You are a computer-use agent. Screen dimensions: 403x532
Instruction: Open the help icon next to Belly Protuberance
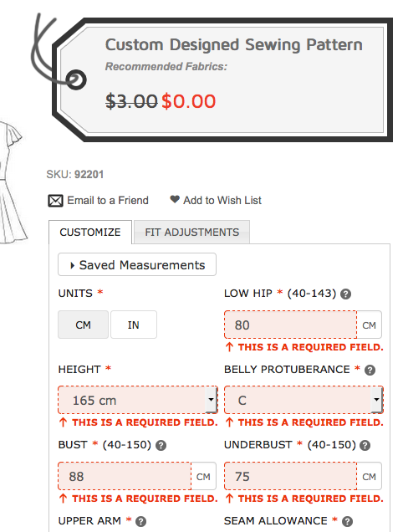click(x=370, y=370)
